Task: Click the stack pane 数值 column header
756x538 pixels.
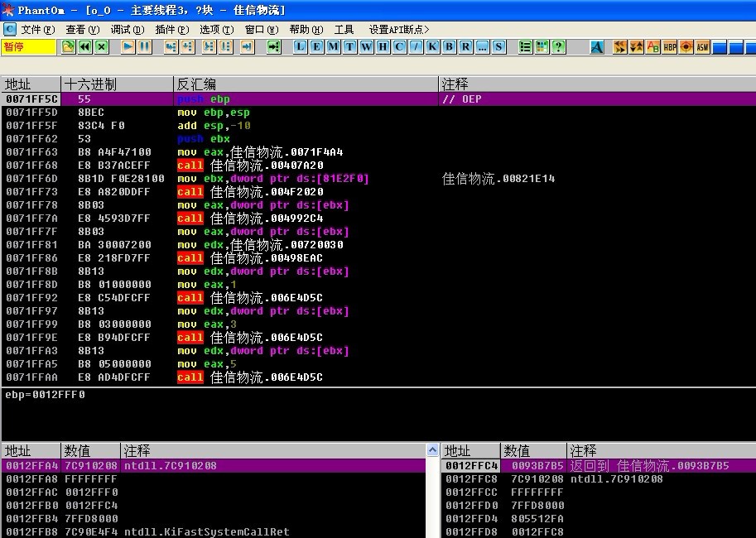Action: coord(533,451)
